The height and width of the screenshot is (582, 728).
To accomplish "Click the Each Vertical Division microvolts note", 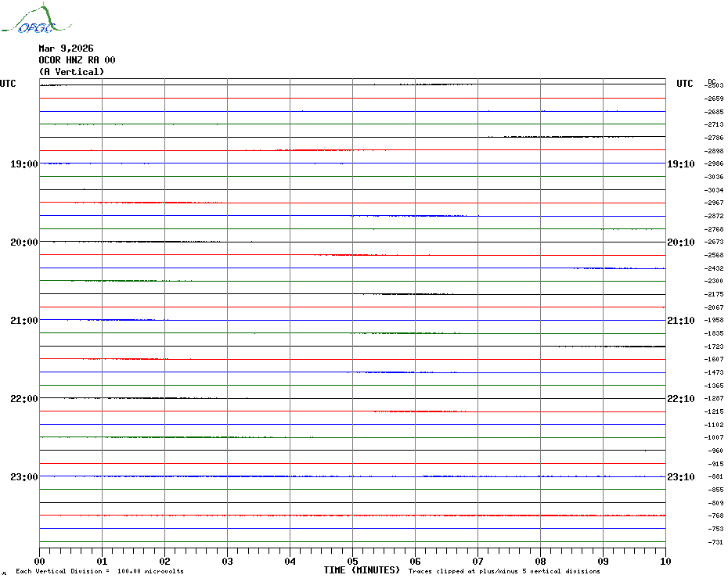I will (99, 572).
